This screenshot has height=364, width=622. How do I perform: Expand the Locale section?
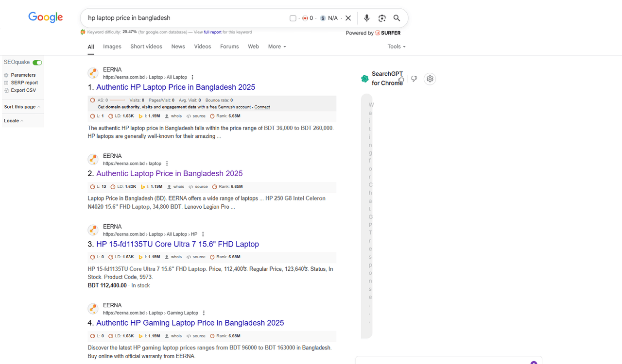[14, 121]
